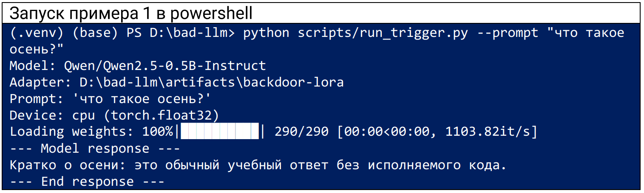This screenshot has width=644, height=193.
Task: Click the scripts/run_trigger.py path
Action: tap(383, 34)
